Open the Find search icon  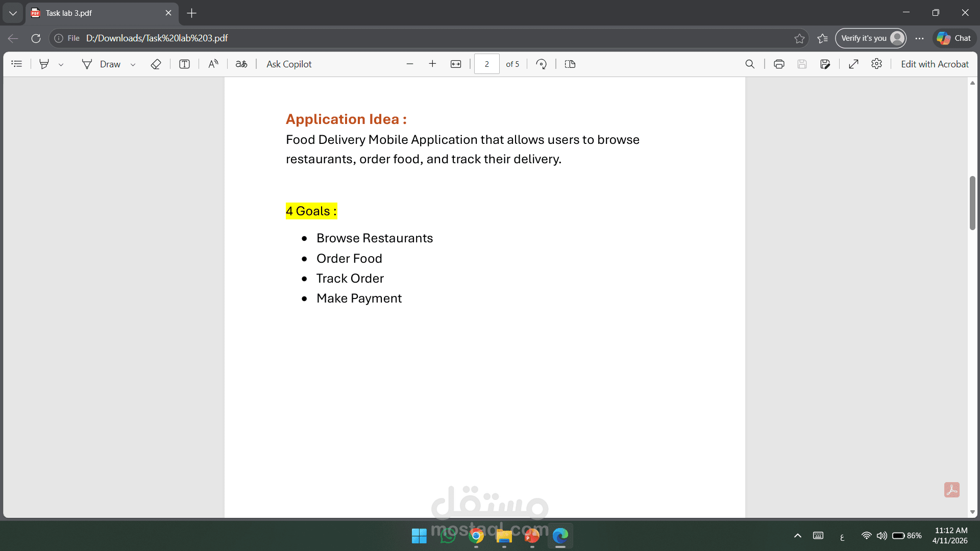coord(750,64)
